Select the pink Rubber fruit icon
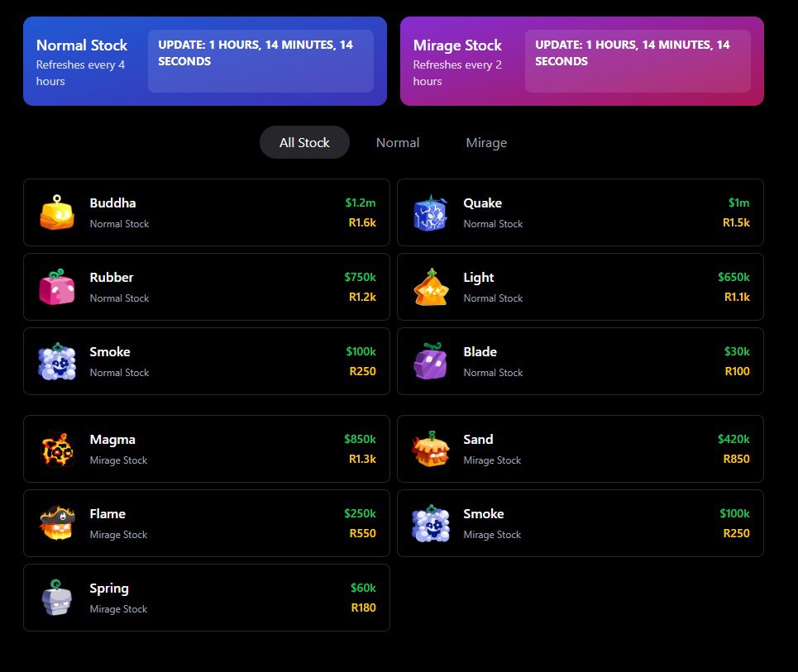 pyautogui.click(x=57, y=287)
